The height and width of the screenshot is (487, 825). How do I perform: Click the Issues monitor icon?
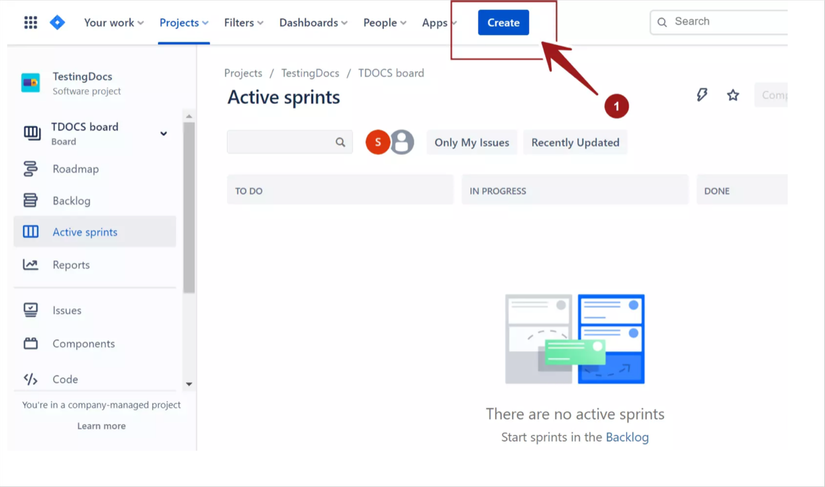point(31,310)
